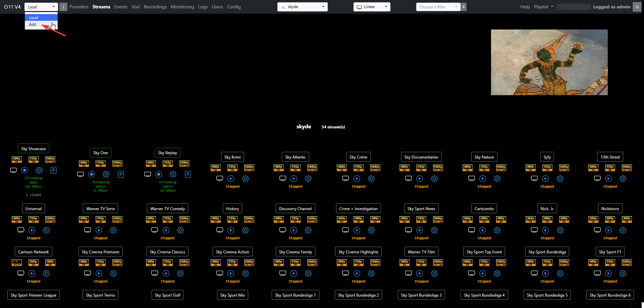Switch to the Recordings tab
Image resolution: width=644 pixels, height=308 pixels.
155,7
